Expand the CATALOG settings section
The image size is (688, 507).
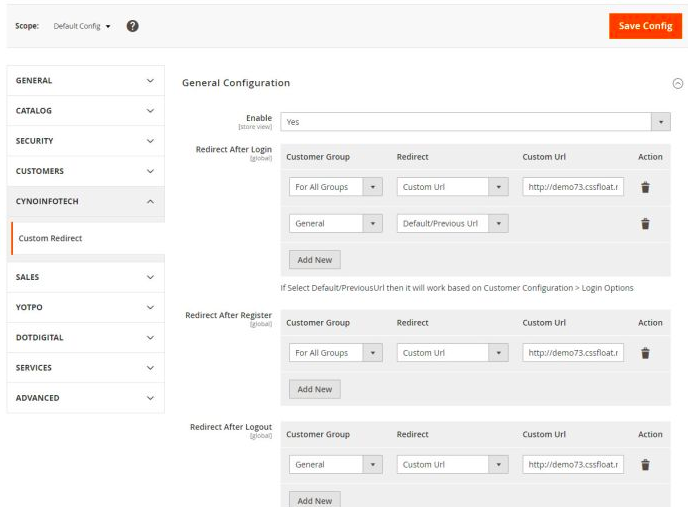coord(86,111)
